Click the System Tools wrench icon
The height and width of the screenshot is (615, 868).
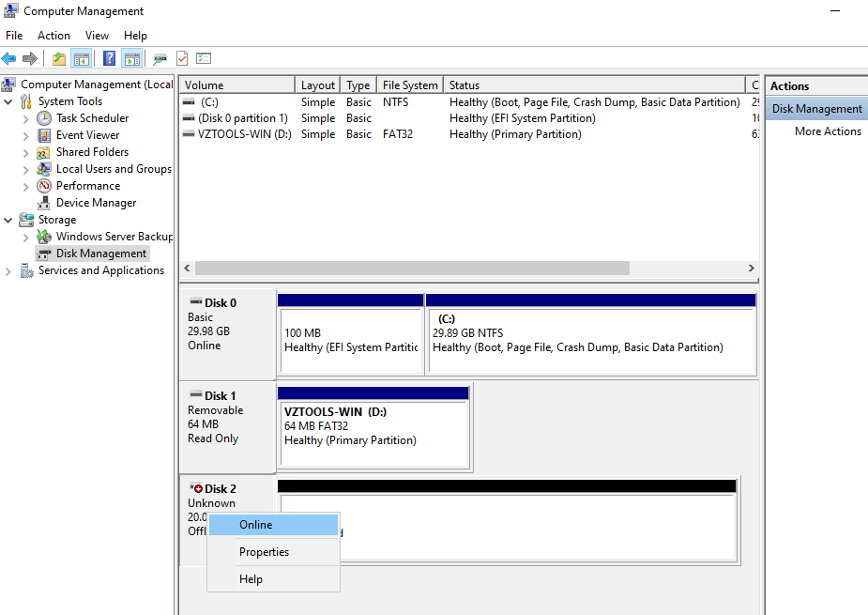(26, 101)
